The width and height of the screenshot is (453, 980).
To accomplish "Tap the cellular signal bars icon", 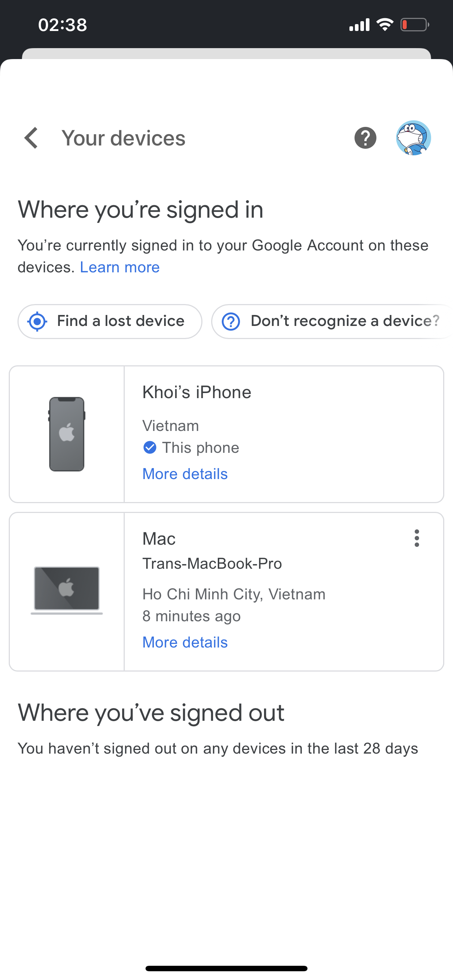I will (x=359, y=25).
